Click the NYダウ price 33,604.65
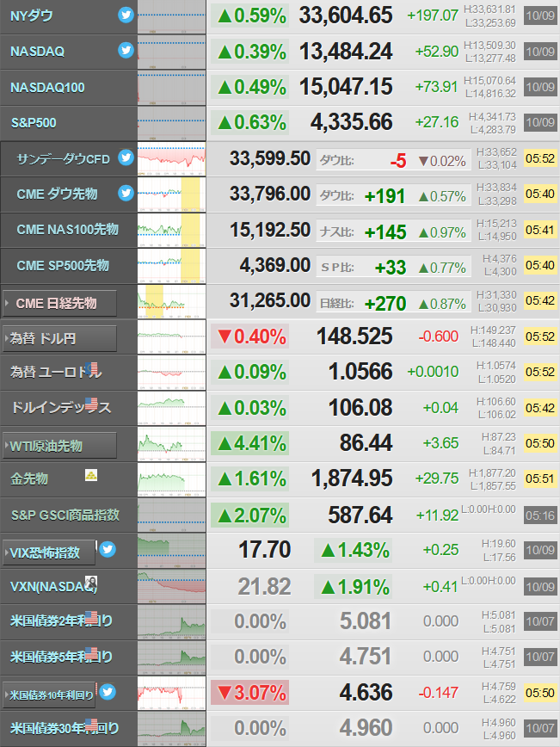560x747 pixels. pyautogui.click(x=346, y=15)
